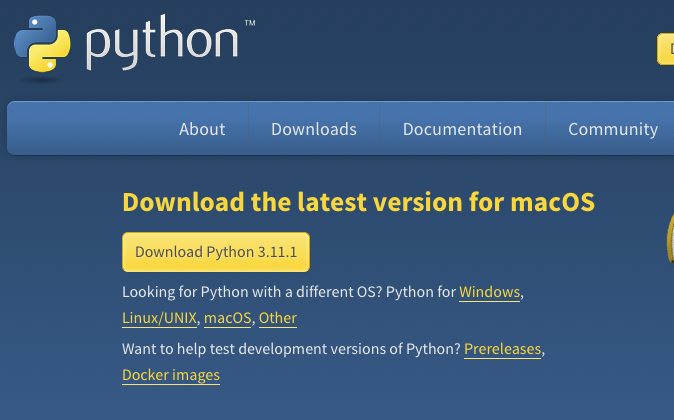Follow the macOS download link
The width and height of the screenshot is (674, 420).
[227, 318]
